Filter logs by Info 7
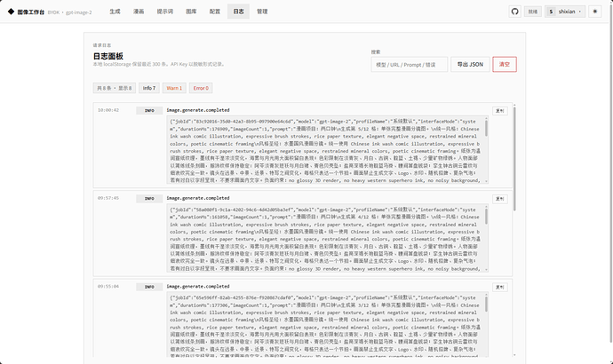Viewport: 613px width, 364px height. (x=149, y=88)
